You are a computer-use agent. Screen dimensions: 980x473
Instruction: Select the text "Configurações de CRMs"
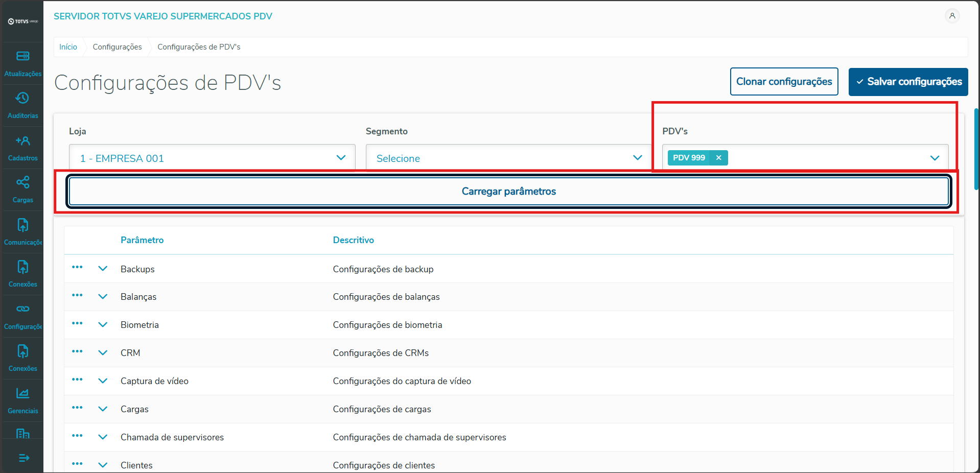[381, 353]
